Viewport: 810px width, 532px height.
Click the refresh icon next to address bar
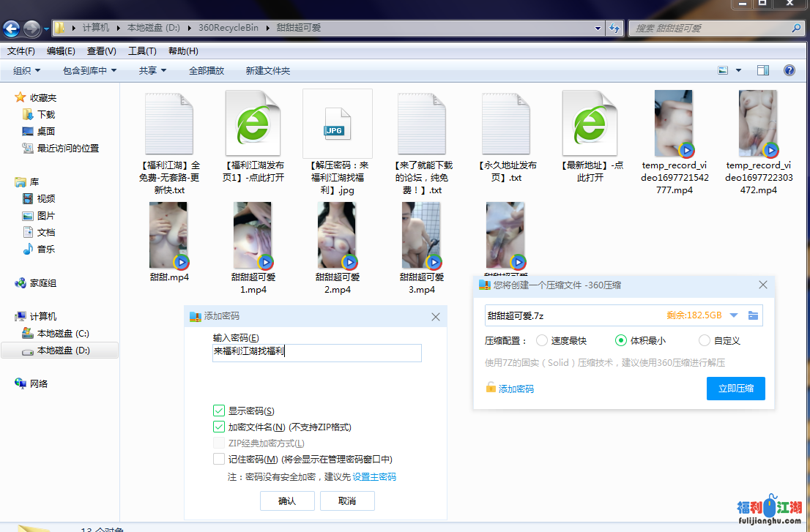tap(615, 29)
